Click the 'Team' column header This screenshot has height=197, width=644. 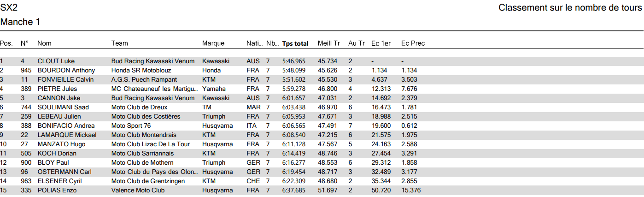click(119, 43)
